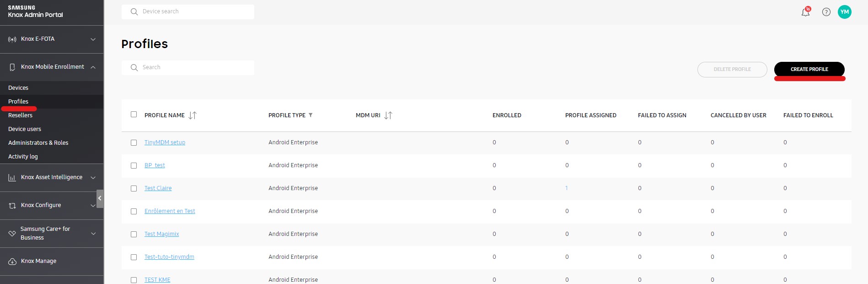The width and height of the screenshot is (868, 284).
Task: Open the Enrôlement en Test profile link
Action: (170, 211)
